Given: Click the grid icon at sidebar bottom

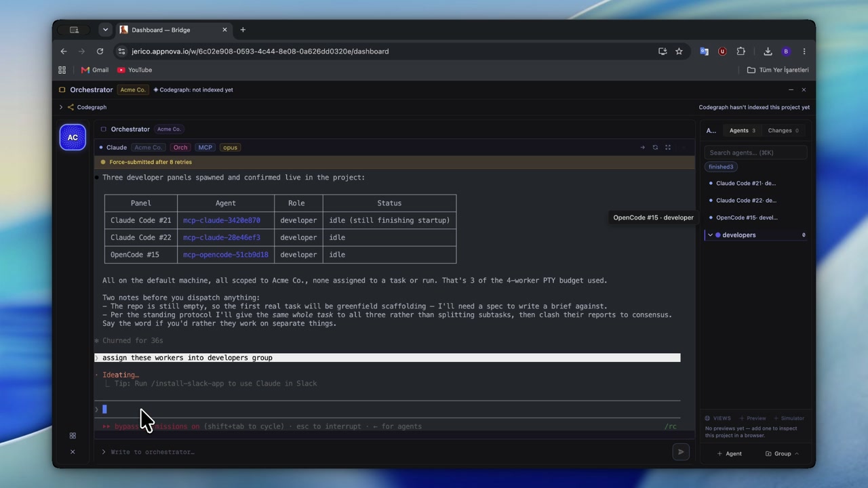Looking at the screenshot, I should tap(73, 436).
